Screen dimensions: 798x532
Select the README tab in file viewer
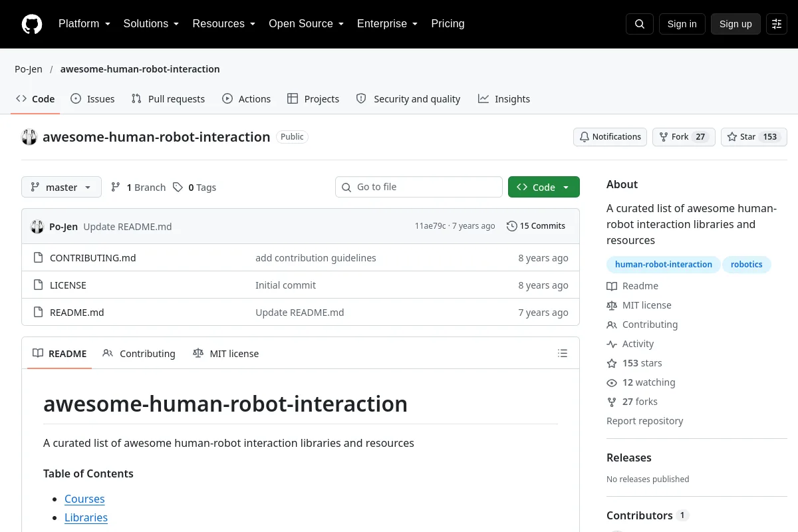[x=60, y=353]
